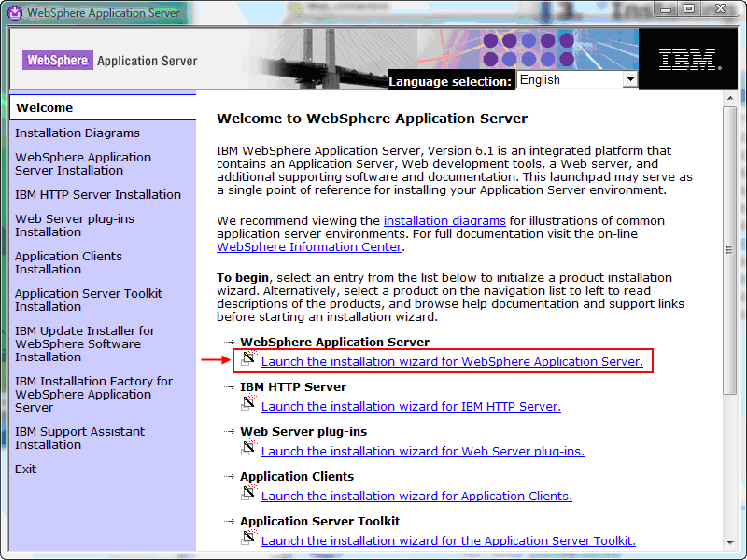Open Web Server plug-ins Installation page
The image size is (747, 560).
[x=75, y=226]
